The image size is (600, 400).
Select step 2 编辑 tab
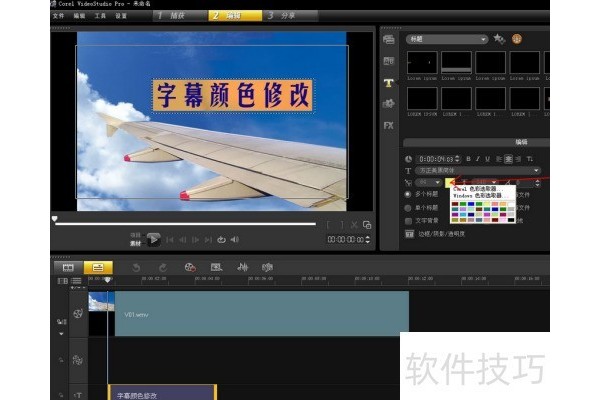[x=235, y=16]
